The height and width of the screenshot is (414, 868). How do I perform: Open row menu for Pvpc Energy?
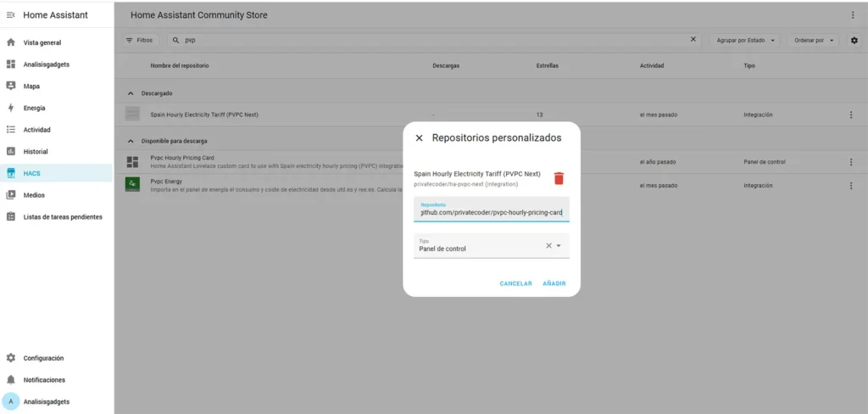pos(851,186)
